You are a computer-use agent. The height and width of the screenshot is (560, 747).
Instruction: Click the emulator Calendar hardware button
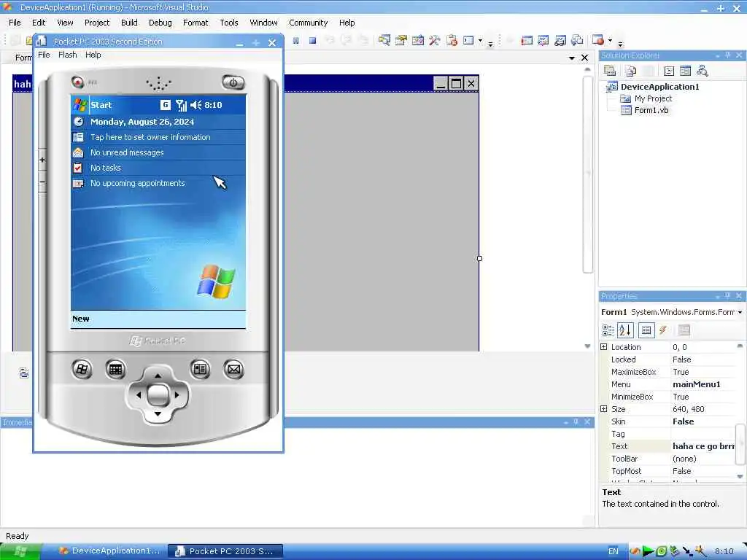115,369
